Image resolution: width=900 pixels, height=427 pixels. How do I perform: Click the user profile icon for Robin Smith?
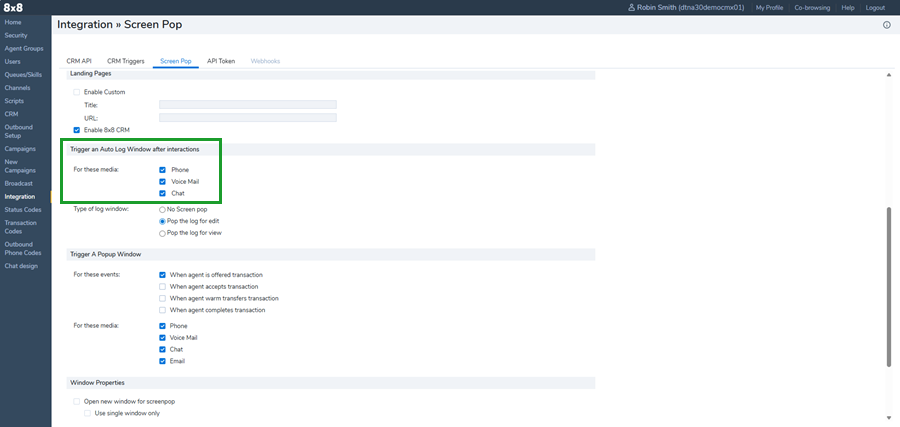pyautogui.click(x=631, y=7)
